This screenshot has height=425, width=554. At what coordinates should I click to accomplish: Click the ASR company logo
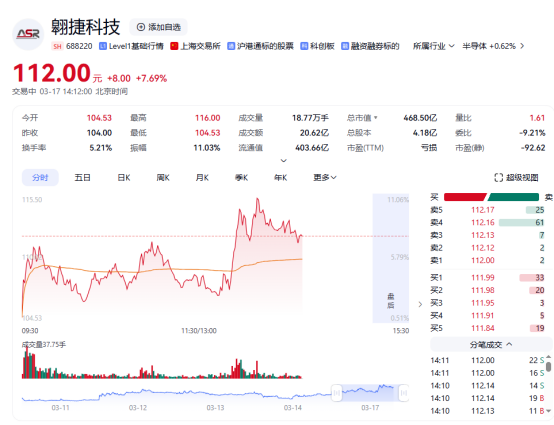28,34
